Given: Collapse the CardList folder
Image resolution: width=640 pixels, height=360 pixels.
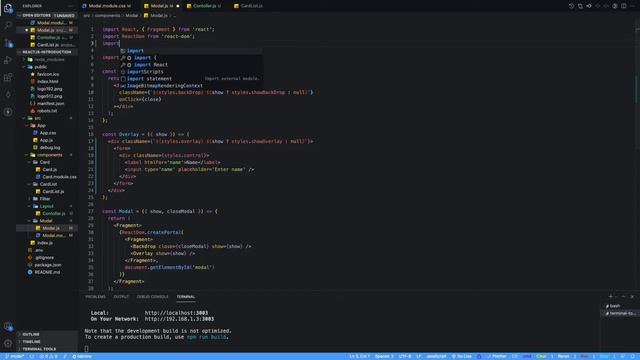Looking at the screenshot, I should click(x=47, y=184).
